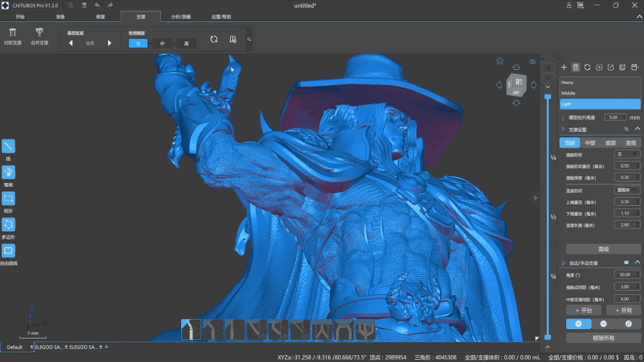Set detection precision to 低
Viewport: 644px width, 362px height.
[138, 44]
